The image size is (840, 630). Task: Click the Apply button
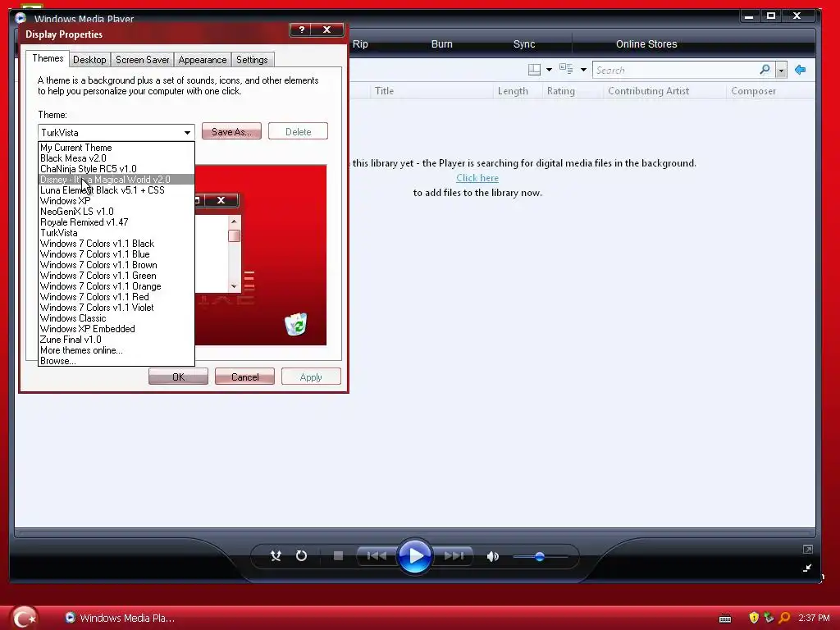[x=311, y=377]
